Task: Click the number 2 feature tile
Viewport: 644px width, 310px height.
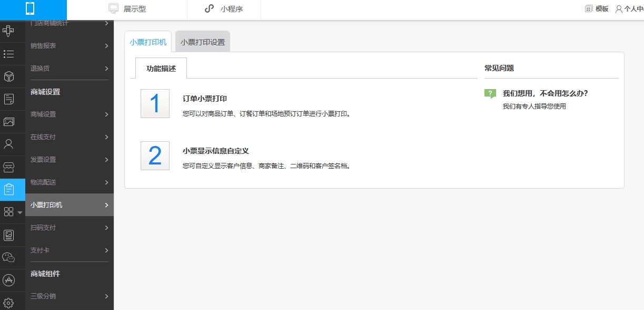Action: pos(155,156)
